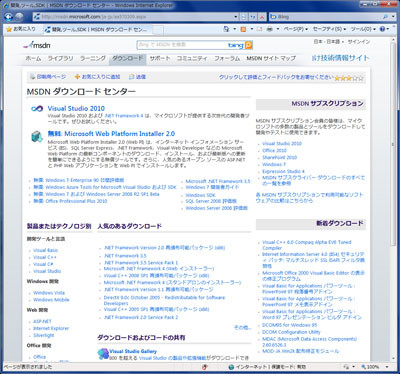
Task: Select the コミュニティ navigation tab
Action: tap(192, 59)
